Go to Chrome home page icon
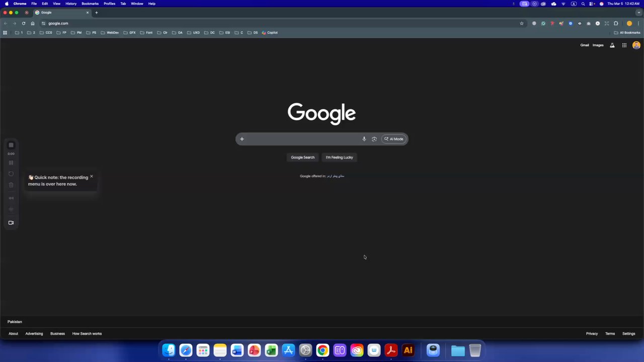This screenshot has height=362, width=644. 33,23
